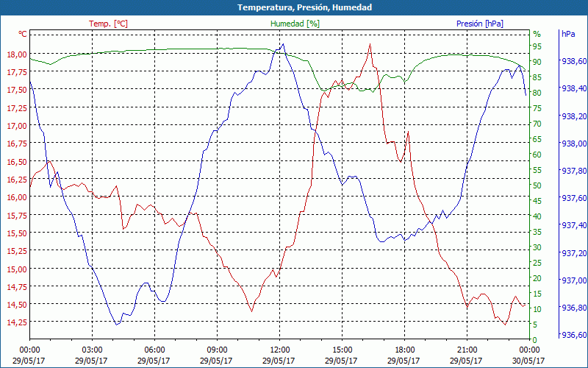Click the 18:00 time axis label

coord(404,350)
